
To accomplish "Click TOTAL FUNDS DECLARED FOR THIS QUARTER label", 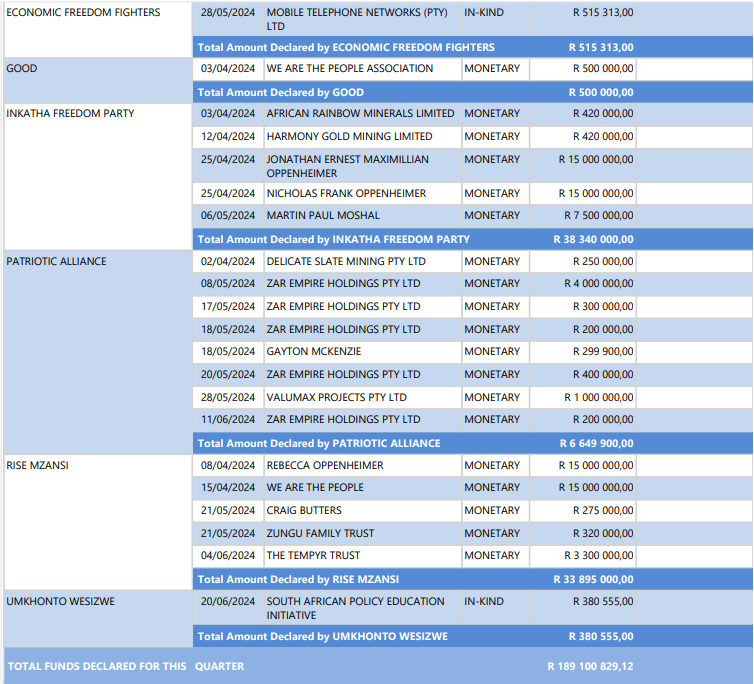I will pos(126,666).
